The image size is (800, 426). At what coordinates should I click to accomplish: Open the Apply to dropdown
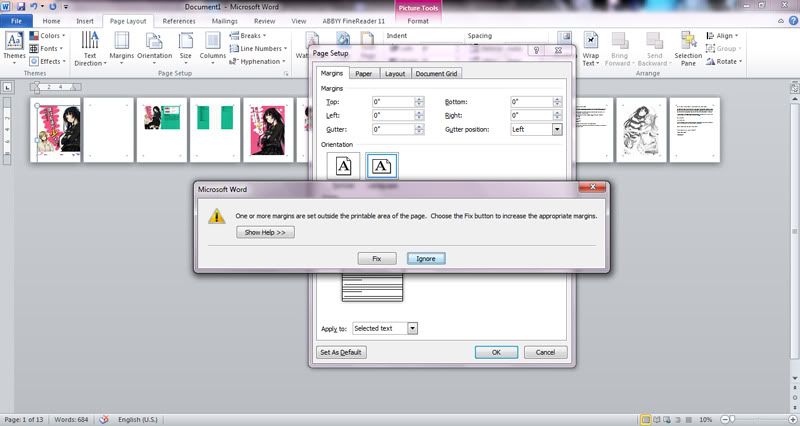[x=412, y=329]
